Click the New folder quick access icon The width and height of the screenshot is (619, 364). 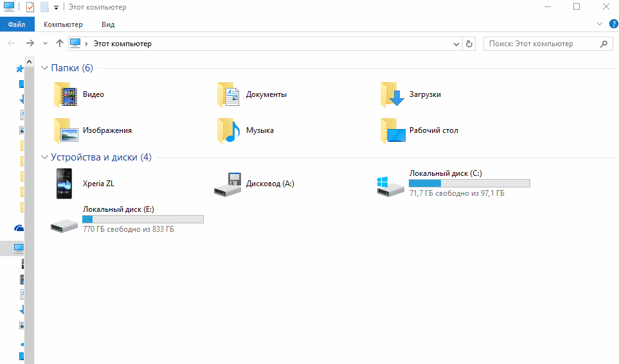(44, 7)
